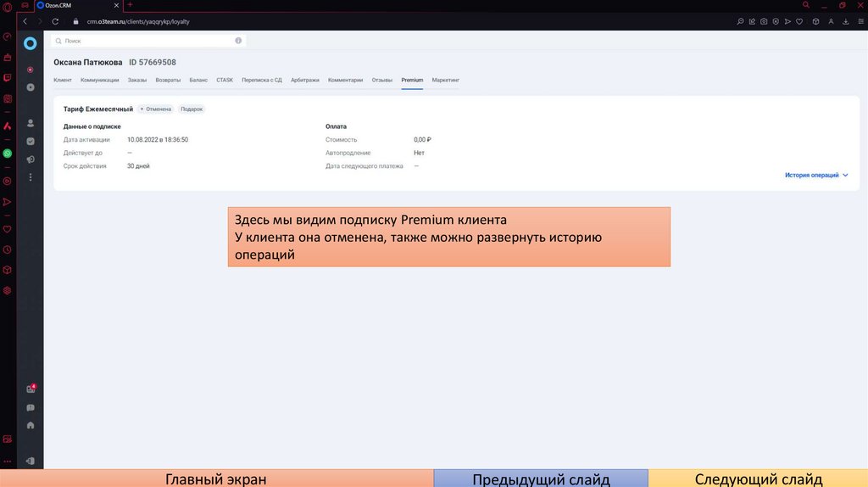Click the Подарок badge
The image size is (868, 487).
(192, 109)
